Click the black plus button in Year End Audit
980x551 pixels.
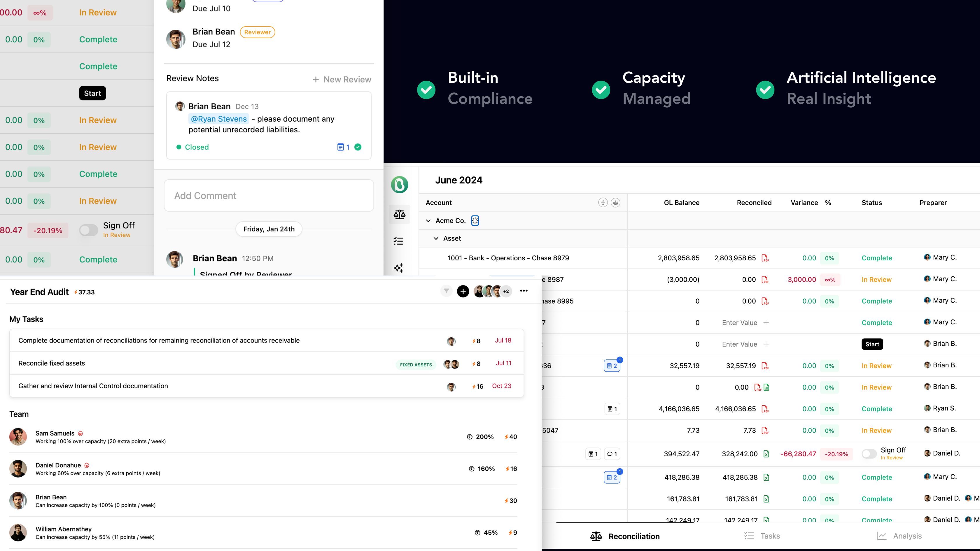pyautogui.click(x=463, y=292)
